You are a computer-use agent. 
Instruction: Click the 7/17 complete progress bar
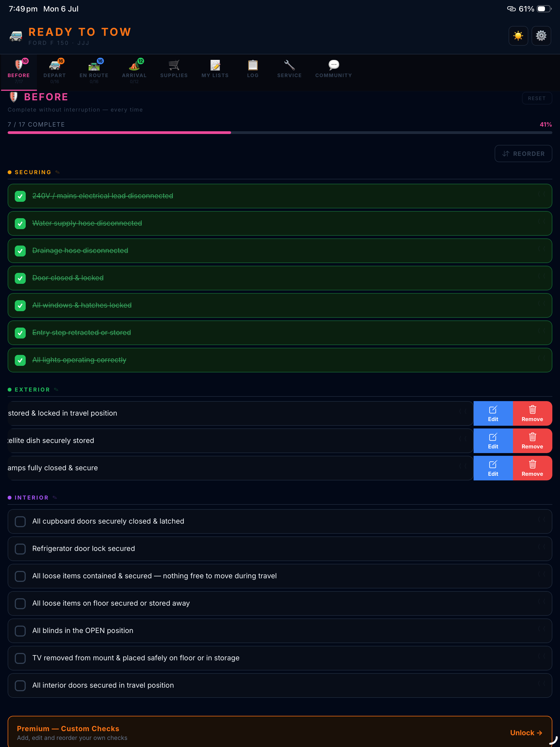pos(280,133)
